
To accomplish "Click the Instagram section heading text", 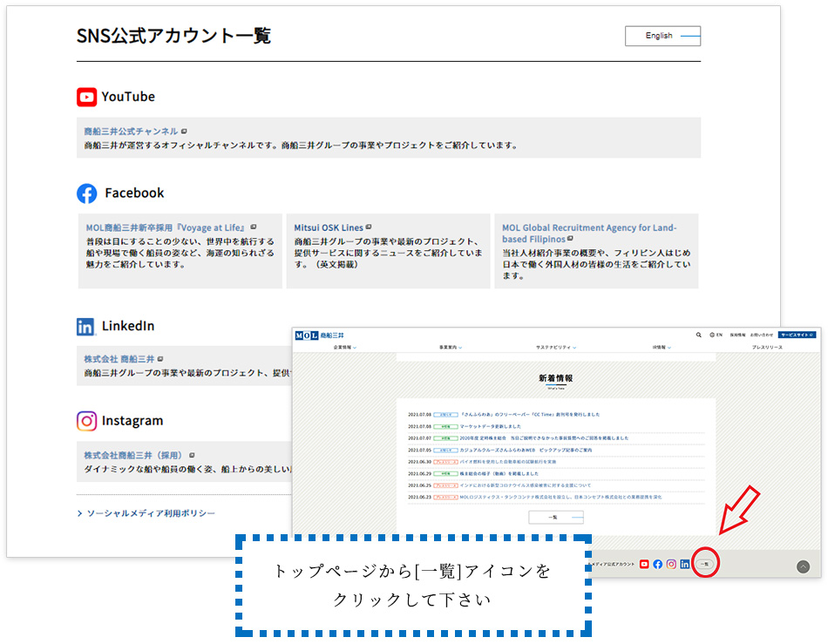I will (132, 421).
